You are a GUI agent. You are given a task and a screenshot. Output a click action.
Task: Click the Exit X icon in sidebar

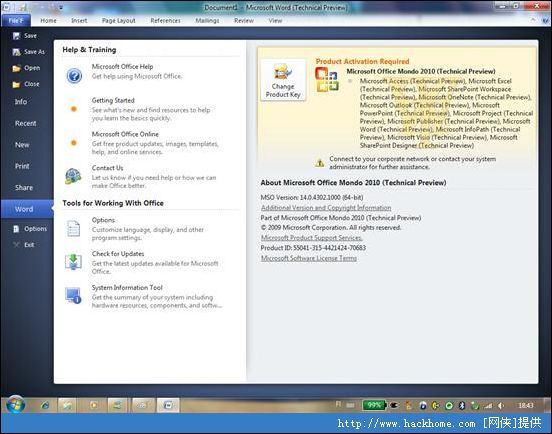[16, 245]
